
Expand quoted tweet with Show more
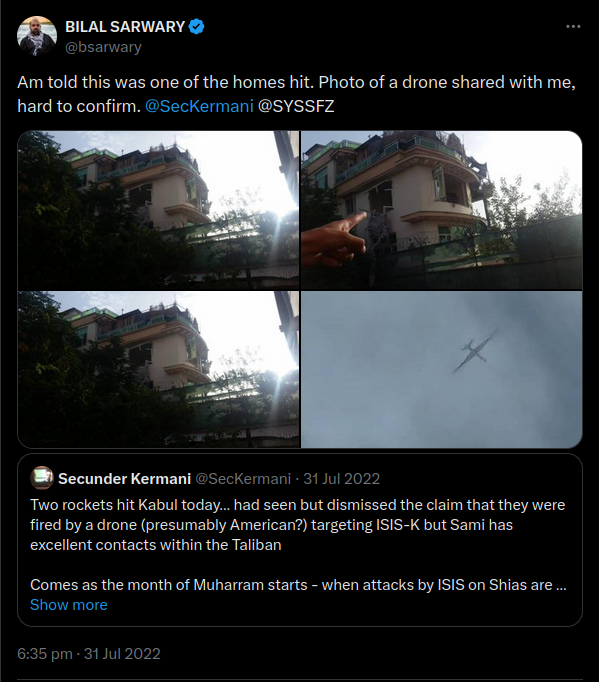click(x=69, y=605)
